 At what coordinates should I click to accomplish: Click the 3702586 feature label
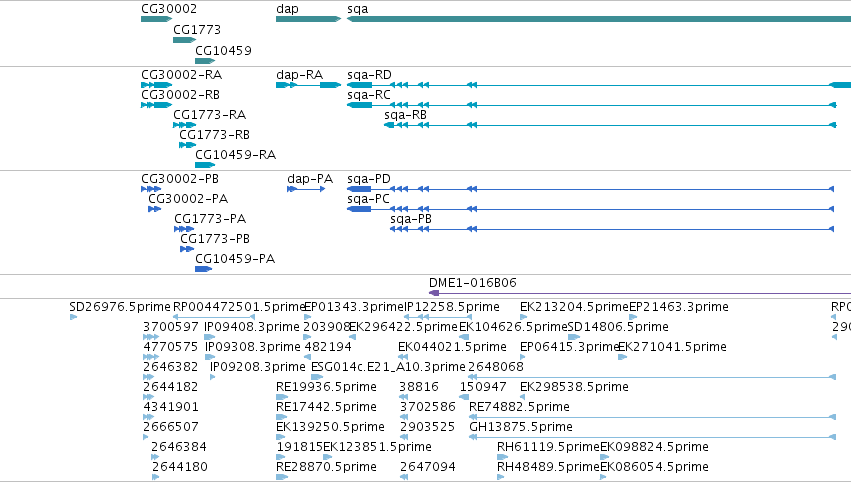point(428,407)
